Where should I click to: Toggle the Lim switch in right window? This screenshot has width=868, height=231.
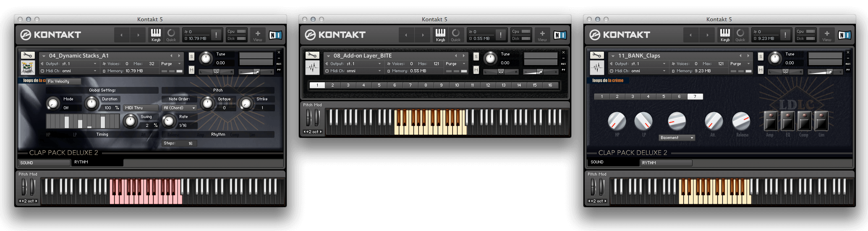point(821,121)
